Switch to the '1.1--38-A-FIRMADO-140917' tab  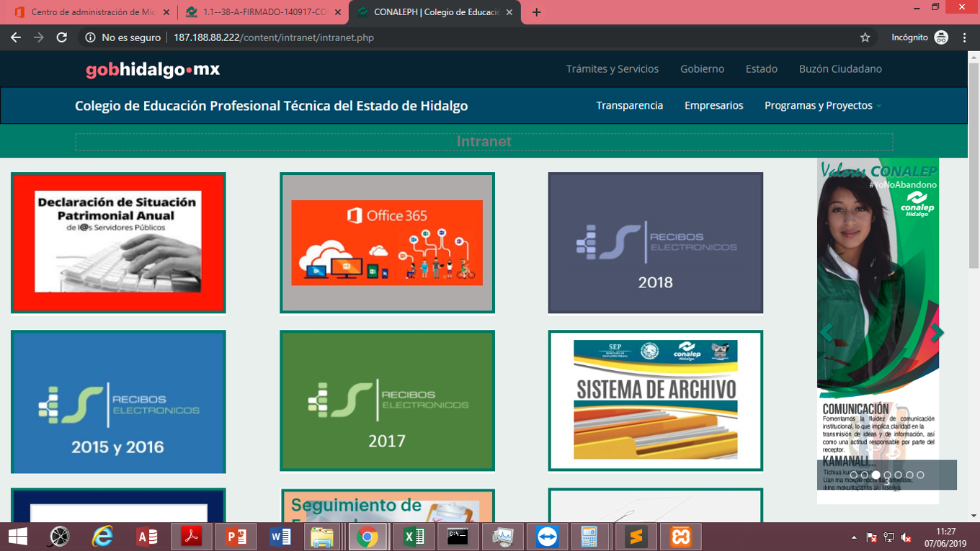(262, 12)
